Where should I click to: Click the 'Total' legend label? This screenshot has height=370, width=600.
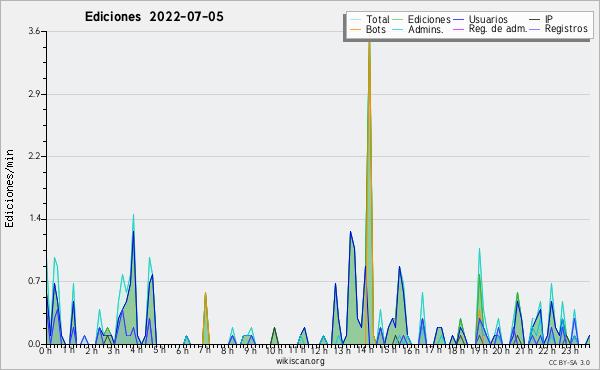tap(378, 19)
